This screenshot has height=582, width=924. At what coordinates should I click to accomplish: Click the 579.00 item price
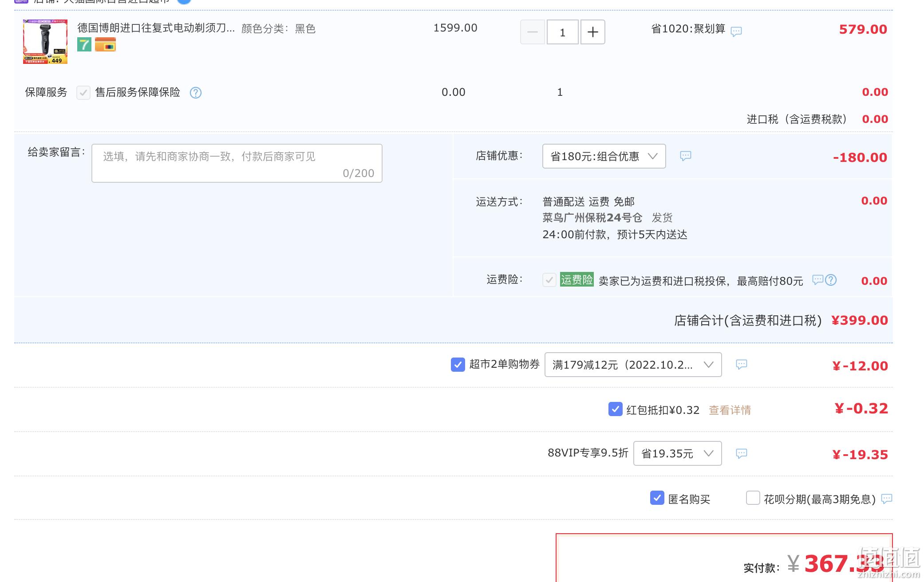tap(863, 29)
